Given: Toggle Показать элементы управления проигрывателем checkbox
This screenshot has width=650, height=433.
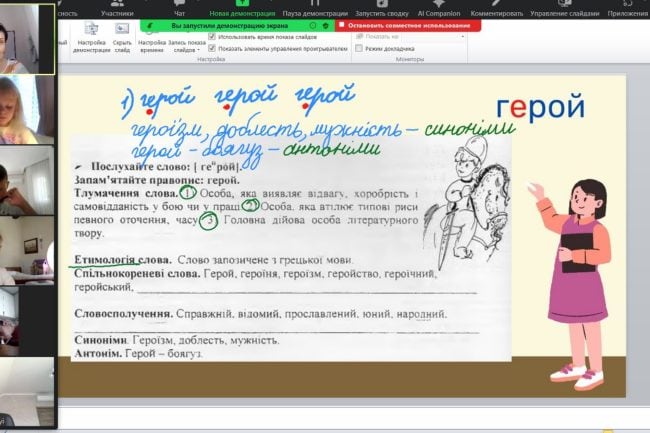Looking at the screenshot, I should [x=212, y=48].
